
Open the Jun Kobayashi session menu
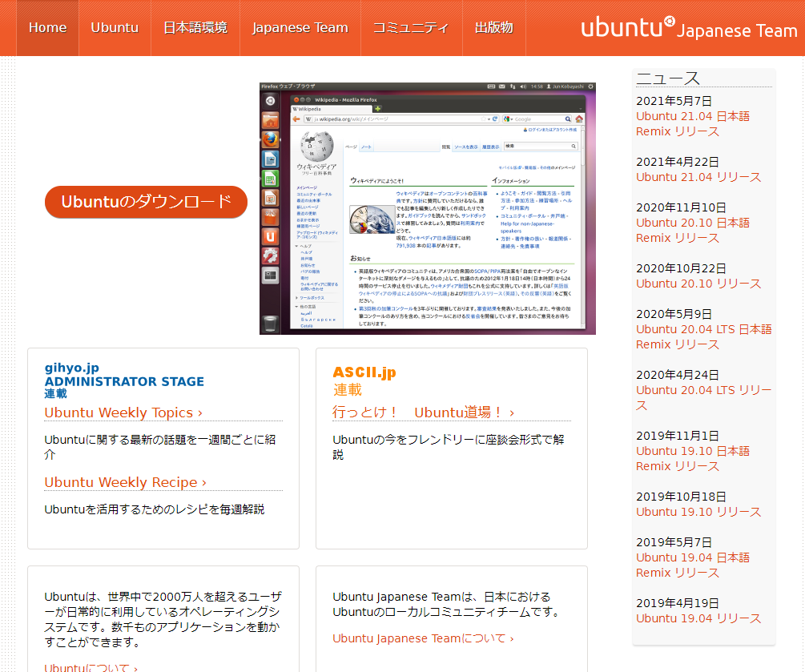pos(569,85)
